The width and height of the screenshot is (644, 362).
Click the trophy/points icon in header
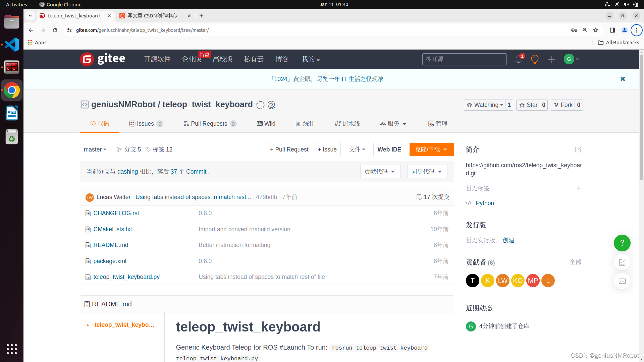pos(535,59)
